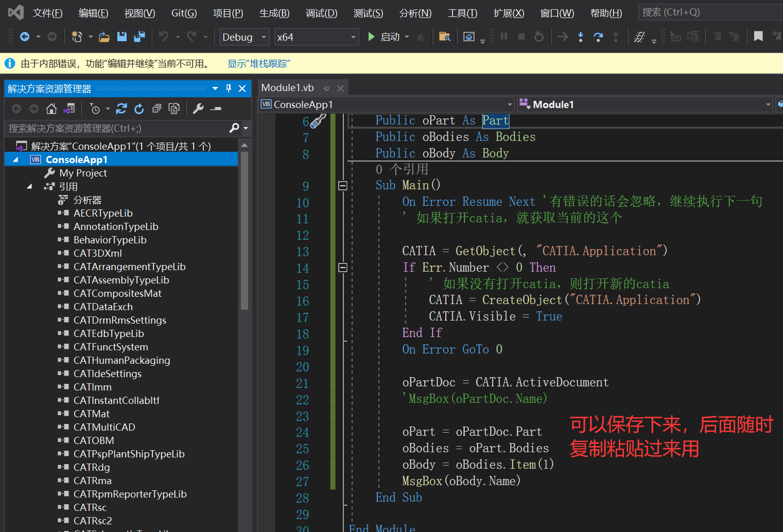Click the Open File folder icon
783x532 pixels.
[x=104, y=37]
